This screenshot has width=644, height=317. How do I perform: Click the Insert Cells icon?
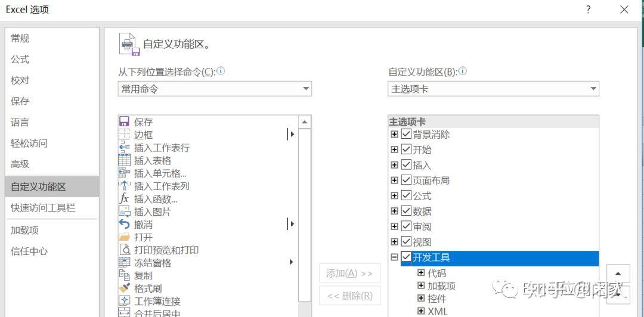point(124,173)
